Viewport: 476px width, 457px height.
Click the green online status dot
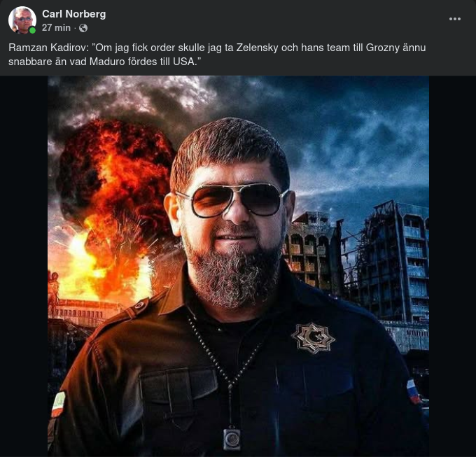coord(33,30)
